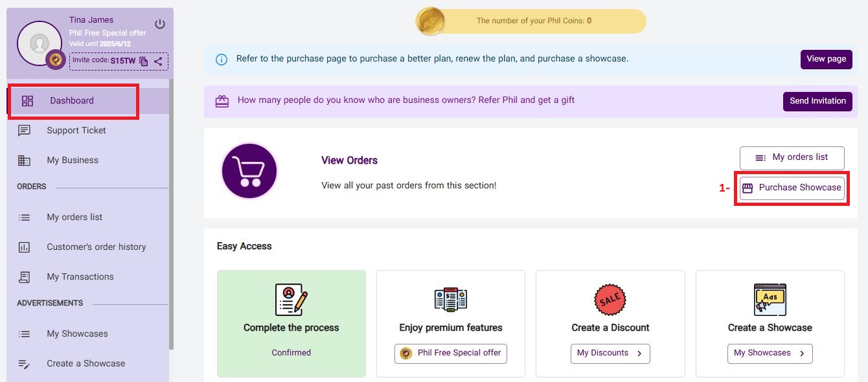Open My Discounts chevron button

click(x=610, y=354)
